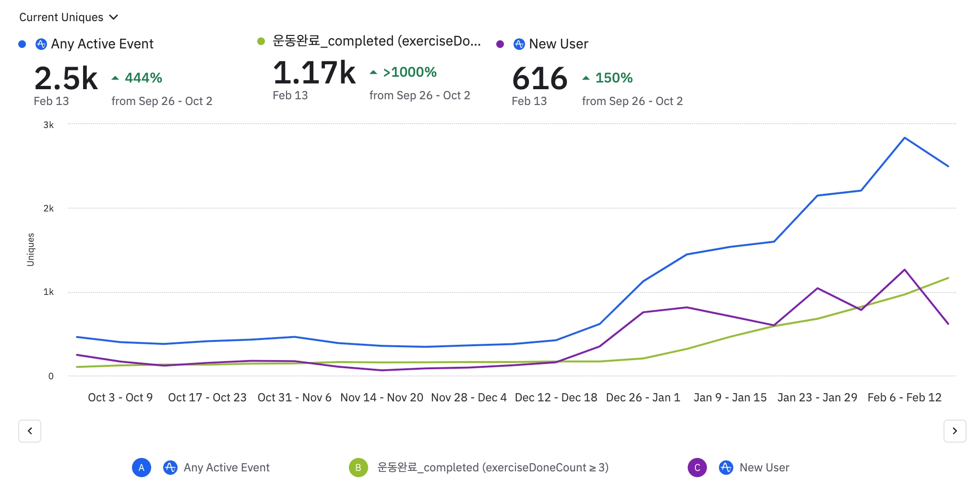The height and width of the screenshot is (492, 980).
Task: Click the Nov 28 - Dec 4 axis label
Action: click(469, 398)
